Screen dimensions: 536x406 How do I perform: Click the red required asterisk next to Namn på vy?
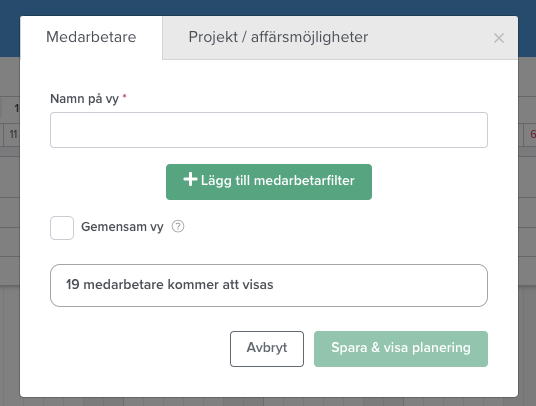pyautogui.click(x=124, y=97)
